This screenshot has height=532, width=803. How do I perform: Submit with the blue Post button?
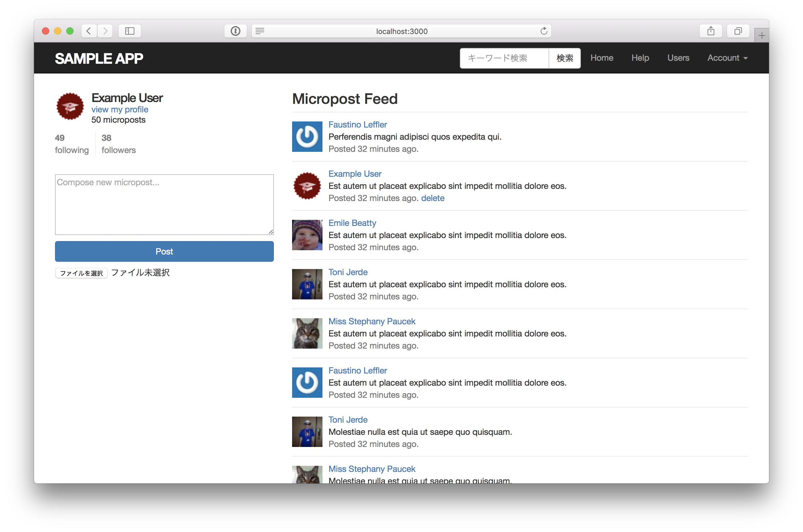coord(164,251)
